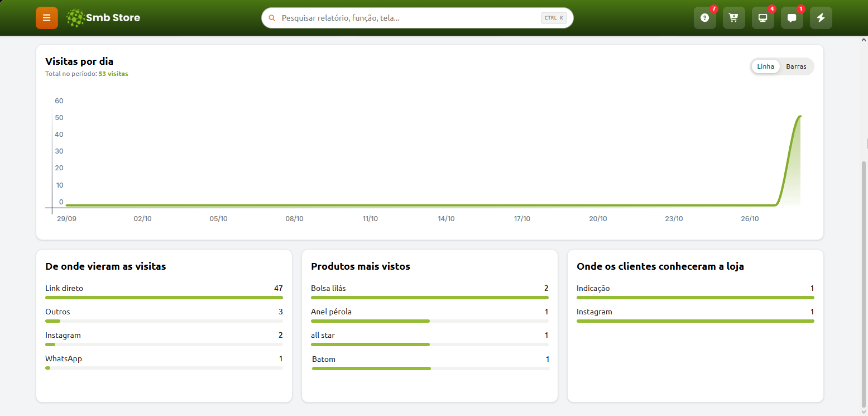This screenshot has height=416, width=868.
Task: Select the WhatsApp source label
Action: pyautogui.click(x=64, y=358)
